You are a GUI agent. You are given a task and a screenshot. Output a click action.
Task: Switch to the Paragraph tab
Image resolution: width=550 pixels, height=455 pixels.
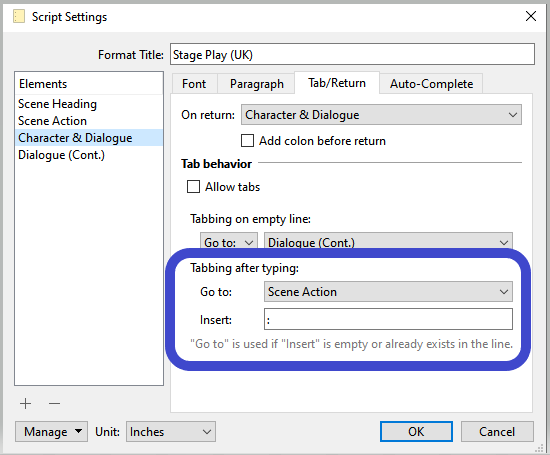[256, 83]
